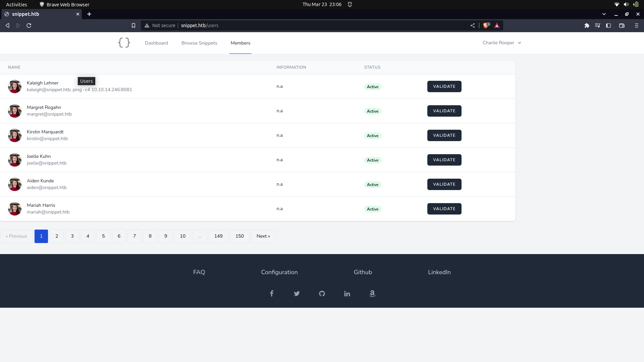Click the Facebook footer icon
This screenshot has height=362, width=644.
(272, 294)
